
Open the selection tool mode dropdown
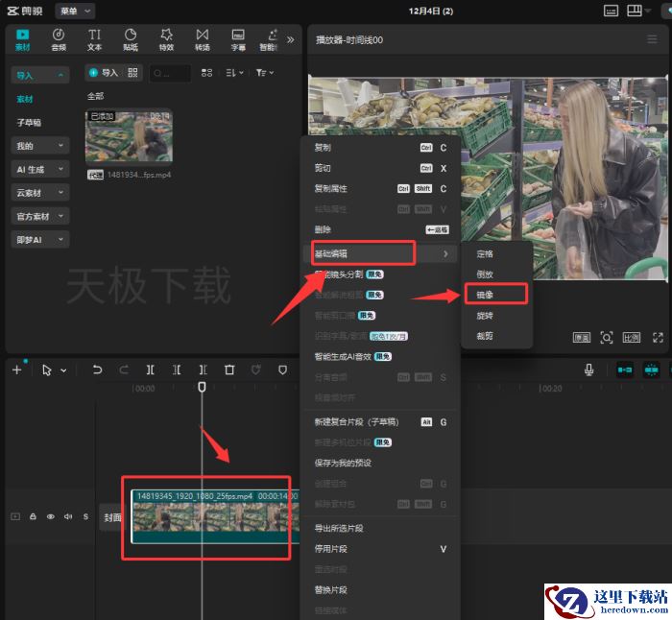click(x=63, y=370)
